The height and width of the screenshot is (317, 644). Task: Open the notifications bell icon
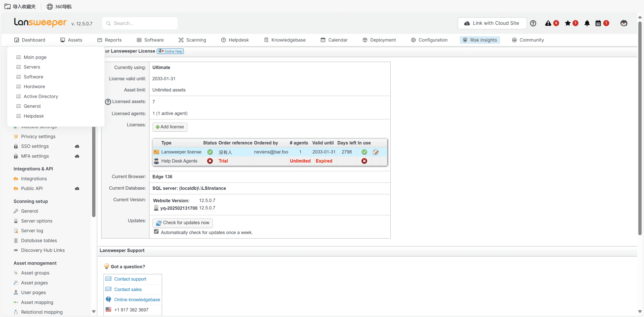(587, 23)
